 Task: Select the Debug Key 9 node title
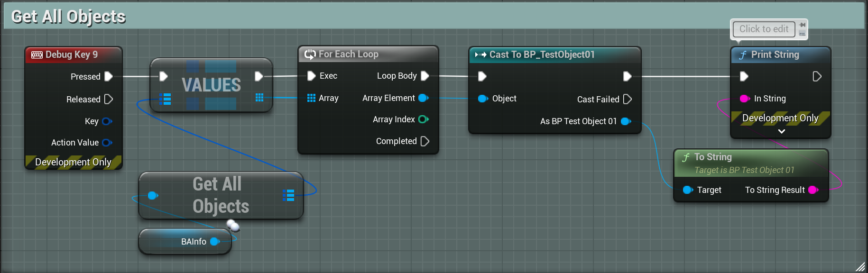click(72, 55)
